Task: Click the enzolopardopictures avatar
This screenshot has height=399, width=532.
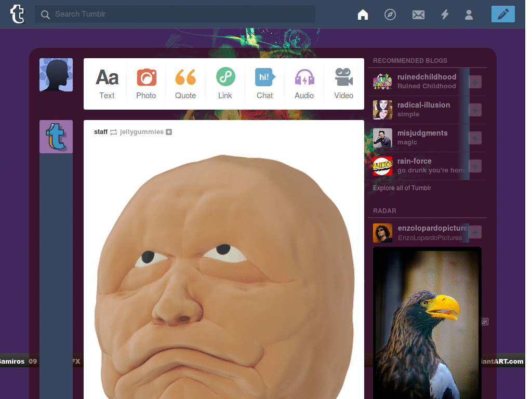Action: click(x=382, y=233)
